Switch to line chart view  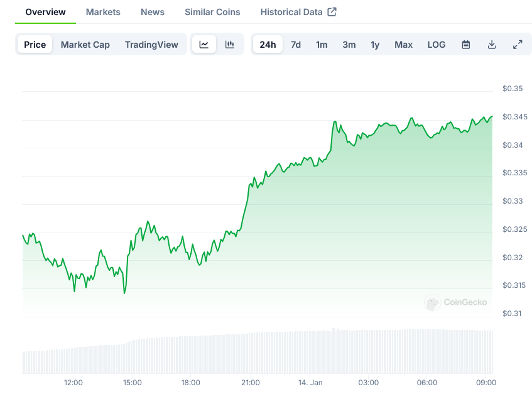(204, 45)
